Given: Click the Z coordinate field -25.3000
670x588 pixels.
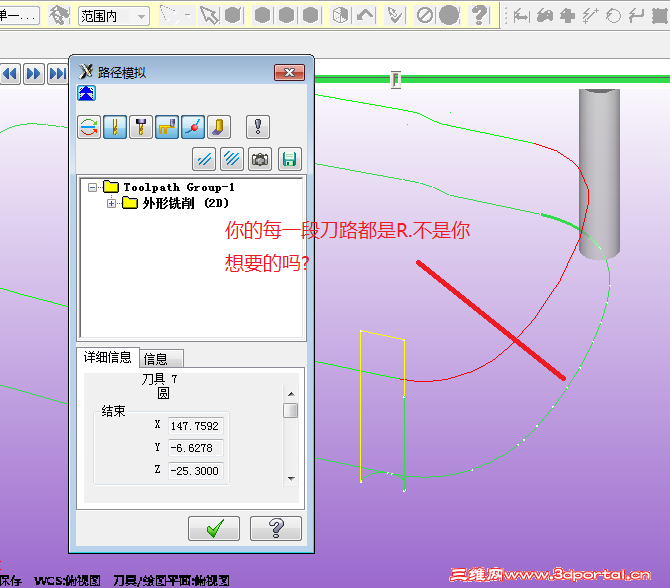Looking at the screenshot, I should point(196,471).
